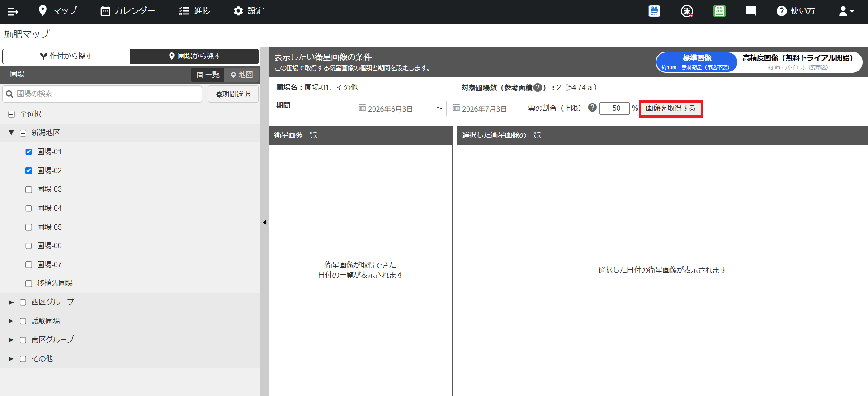The width and height of the screenshot is (868, 396).
Task: Select the 地図 map view toggle
Action: coord(242,75)
